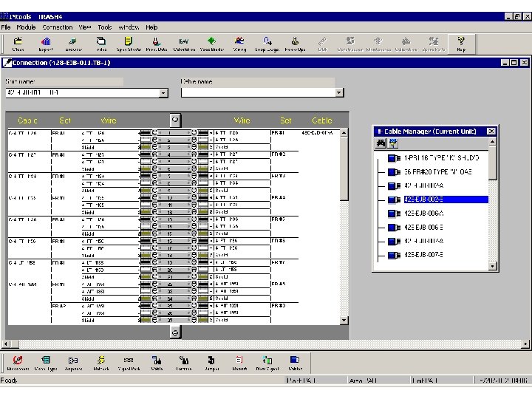Click the Cable Manager scroll up arrow
The height and width of the screenshot is (399, 532).
492,141
